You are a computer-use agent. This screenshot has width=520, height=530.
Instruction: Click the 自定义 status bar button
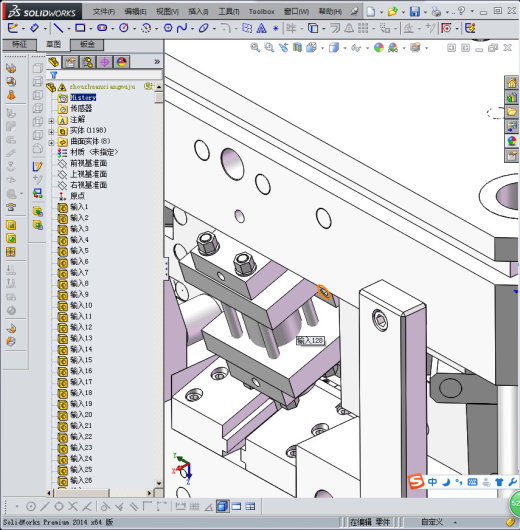click(x=432, y=522)
